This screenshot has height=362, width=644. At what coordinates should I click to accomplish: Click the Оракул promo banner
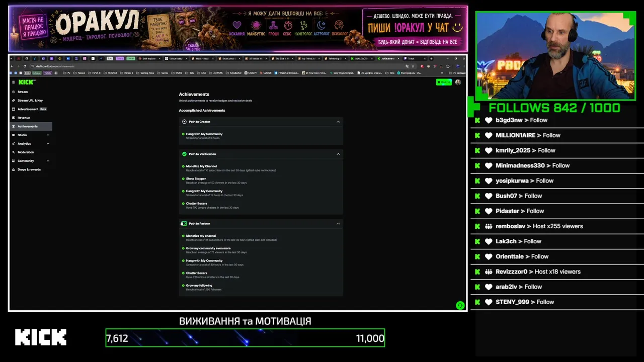point(238,29)
